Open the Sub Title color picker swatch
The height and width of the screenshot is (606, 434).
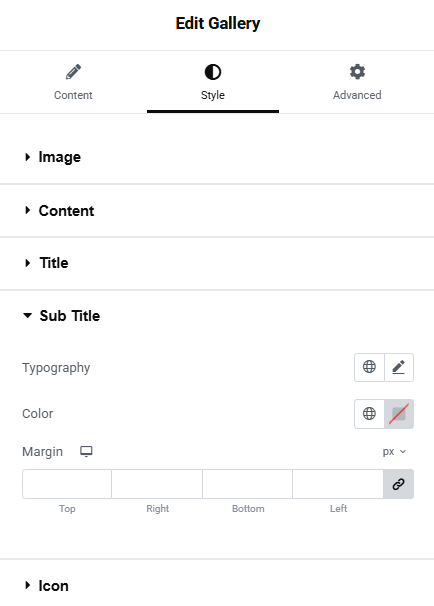click(x=399, y=414)
